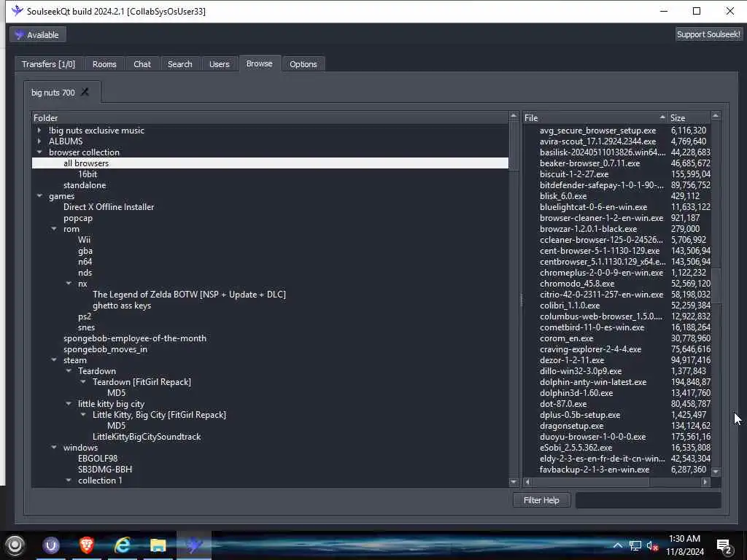Click the Filter Help button
Viewport: 747px width, 560px height.
541,500
